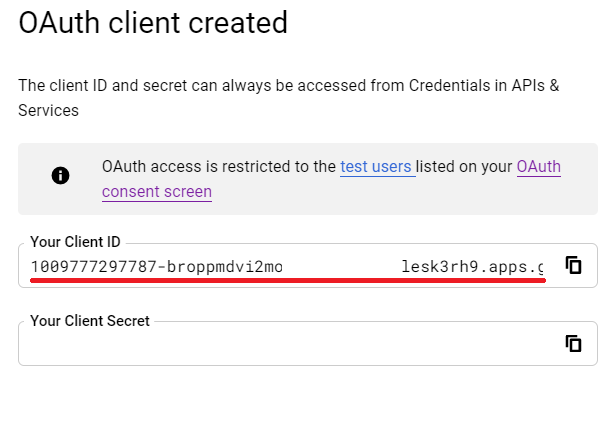
Task: Click the gray info banner background
Action: pyautogui.click(x=308, y=179)
